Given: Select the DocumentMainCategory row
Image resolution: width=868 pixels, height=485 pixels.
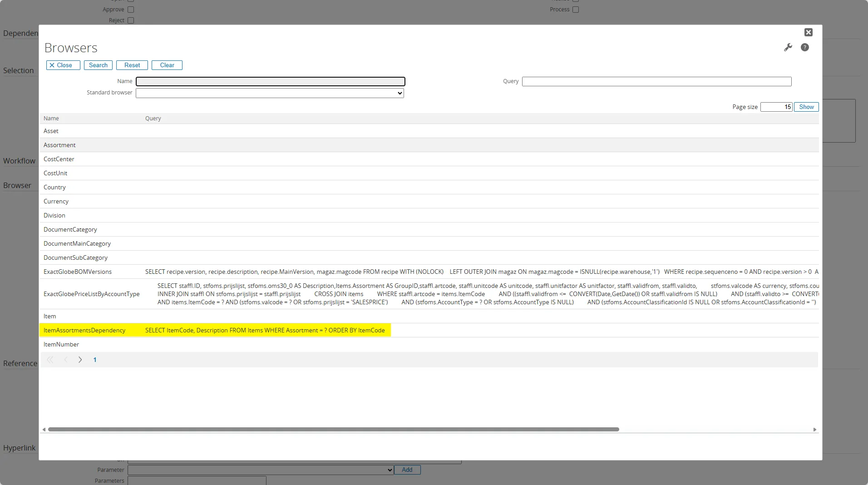Looking at the screenshot, I should 429,243.
